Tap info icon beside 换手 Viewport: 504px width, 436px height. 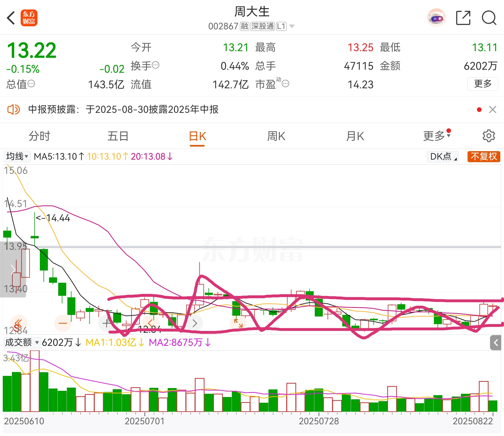(x=156, y=65)
